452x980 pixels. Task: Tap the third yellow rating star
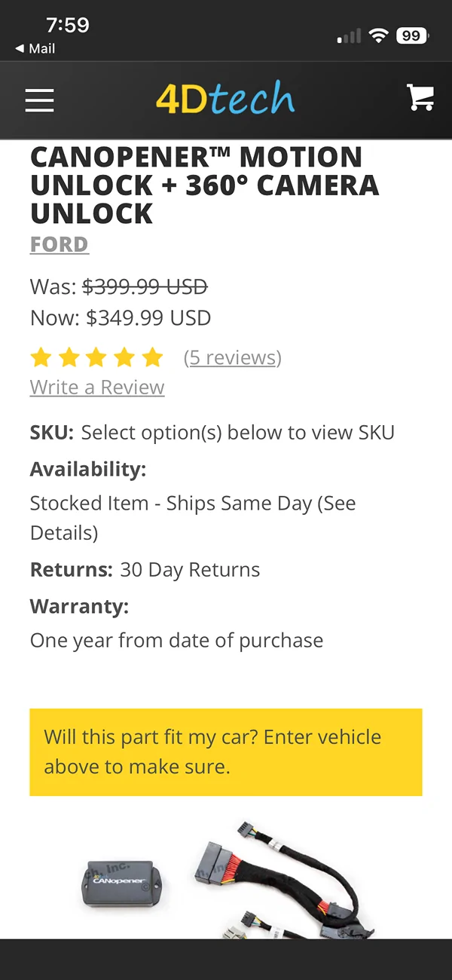coord(96,357)
